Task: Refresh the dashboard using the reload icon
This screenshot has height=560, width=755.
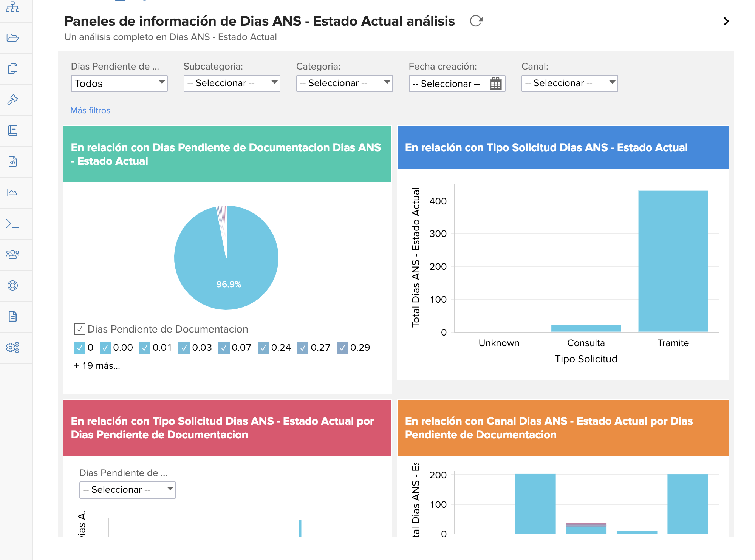Action: pos(475,21)
